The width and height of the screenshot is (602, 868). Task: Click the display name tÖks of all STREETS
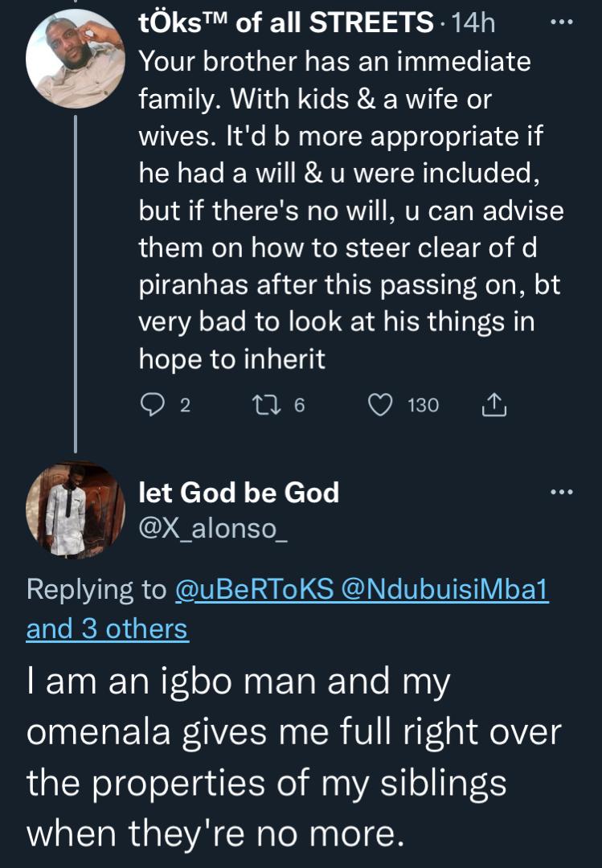pos(286,24)
